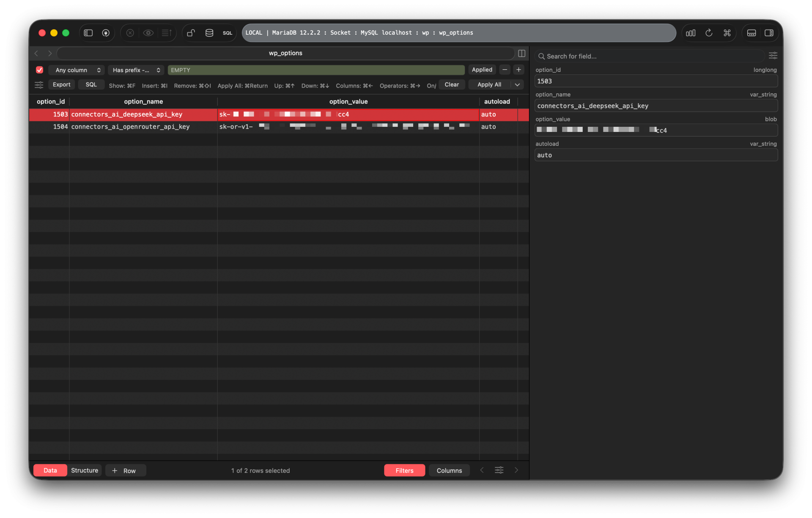Switch to the Structure tab
This screenshot has height=518, width=812.
85,471
